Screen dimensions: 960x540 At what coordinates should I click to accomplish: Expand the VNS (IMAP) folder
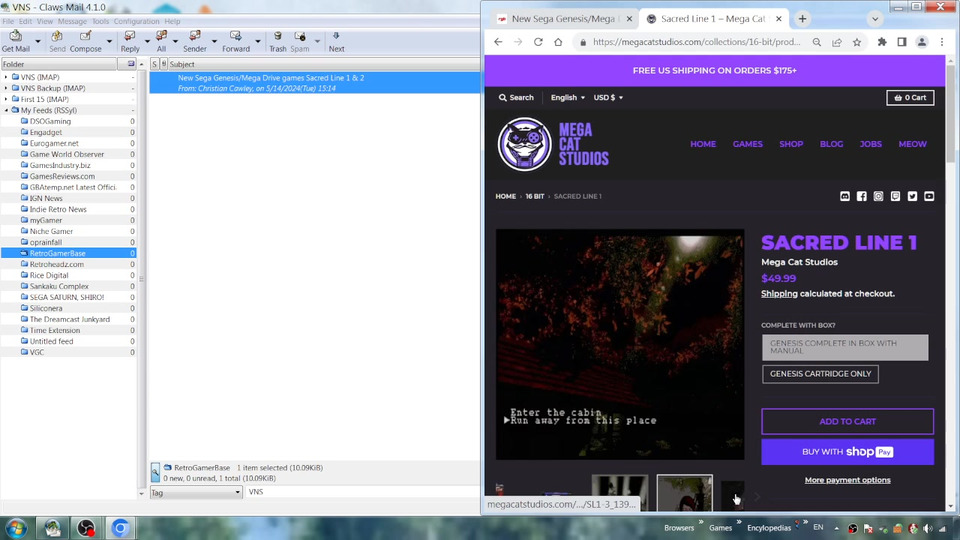point(6,77)
